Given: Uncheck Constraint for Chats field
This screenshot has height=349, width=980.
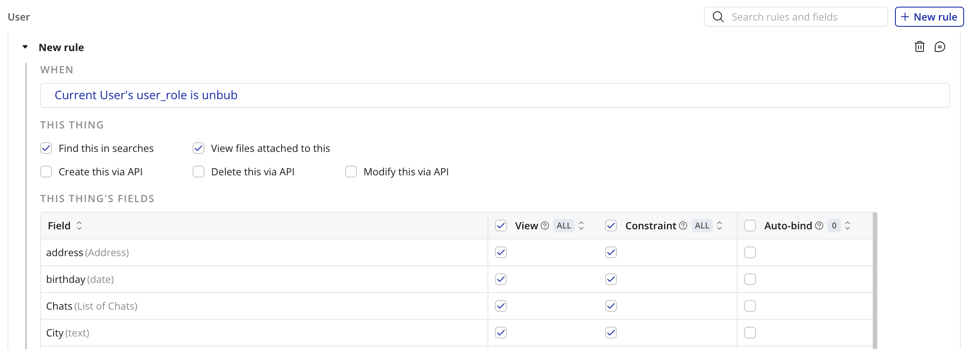Looking at the screenshot, I should (x=611, y=306).
